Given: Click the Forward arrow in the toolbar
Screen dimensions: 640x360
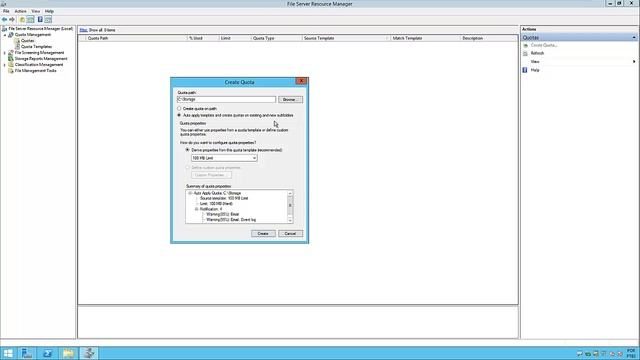Looking at the screenshot, I should (12, 20).
